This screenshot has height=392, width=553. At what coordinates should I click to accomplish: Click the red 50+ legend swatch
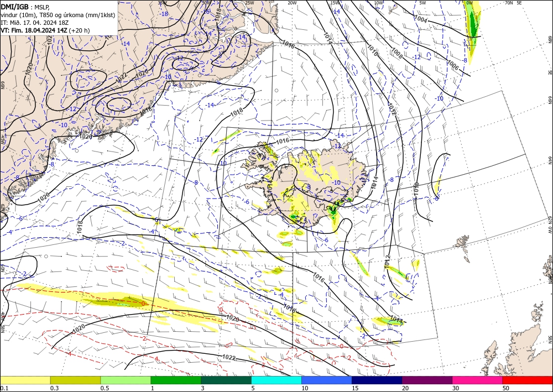click(x=528, y=380)
